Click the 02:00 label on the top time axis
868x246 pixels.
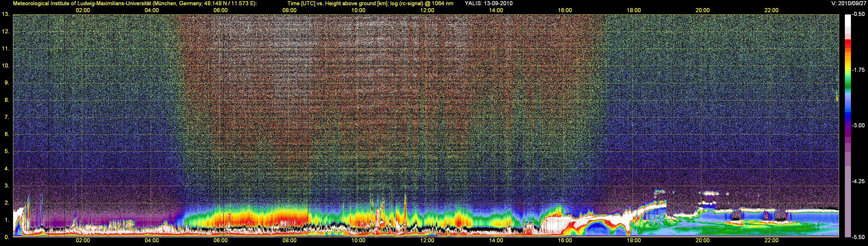(x=82, y=10)
